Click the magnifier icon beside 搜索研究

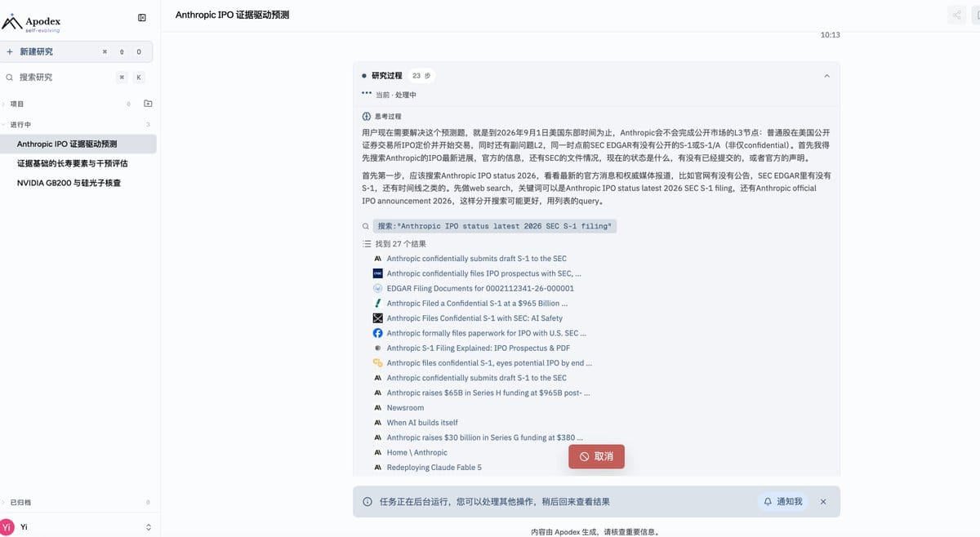click(10, 78)
